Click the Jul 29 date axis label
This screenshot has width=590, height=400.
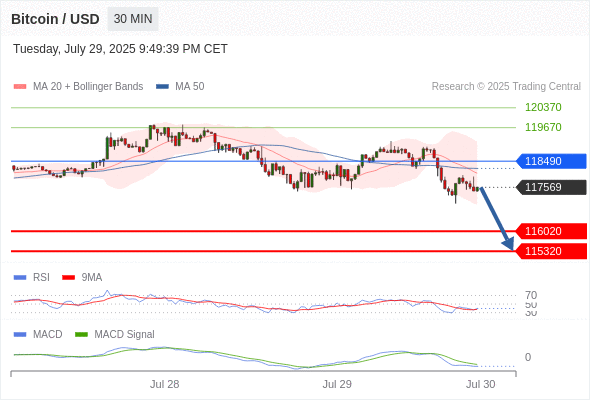point(337,384)
